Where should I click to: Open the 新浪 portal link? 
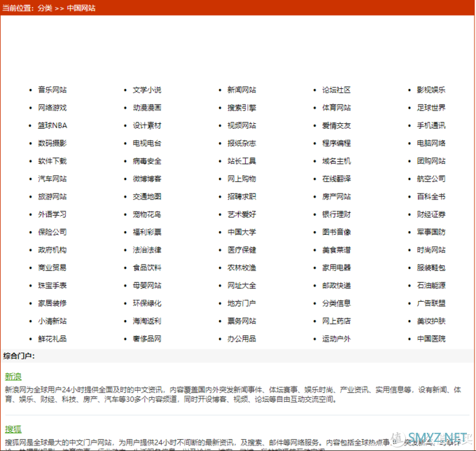[13, 376]
